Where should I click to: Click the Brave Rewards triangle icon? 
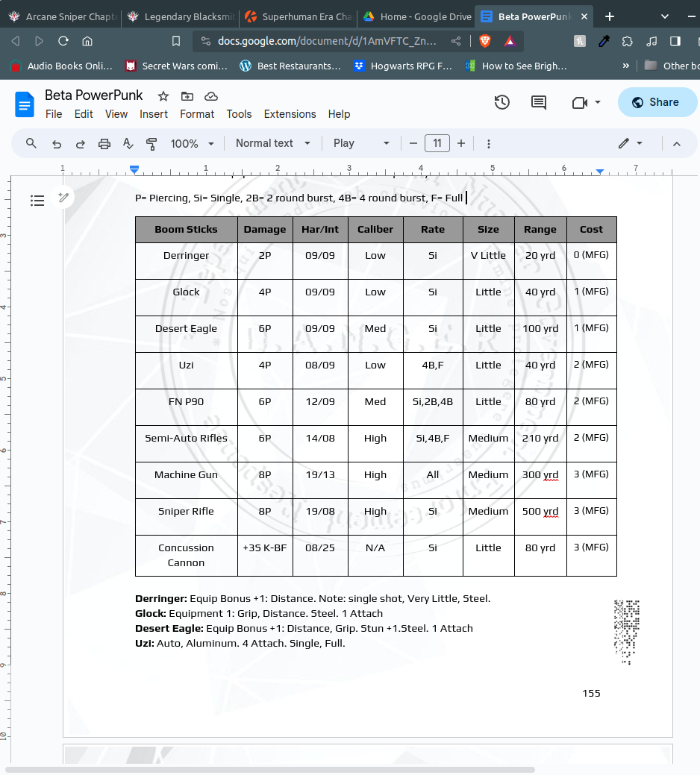coord(510,41)
